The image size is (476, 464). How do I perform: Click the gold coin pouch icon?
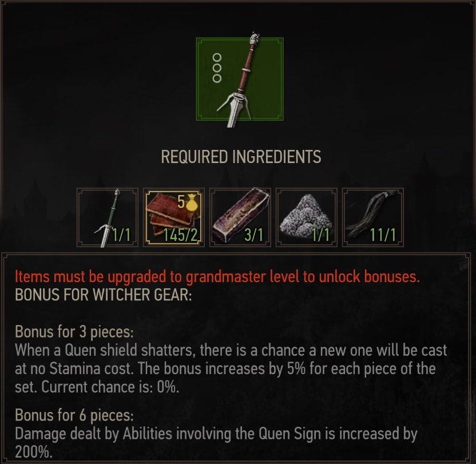pyautogui.click(x=192, y=203)
